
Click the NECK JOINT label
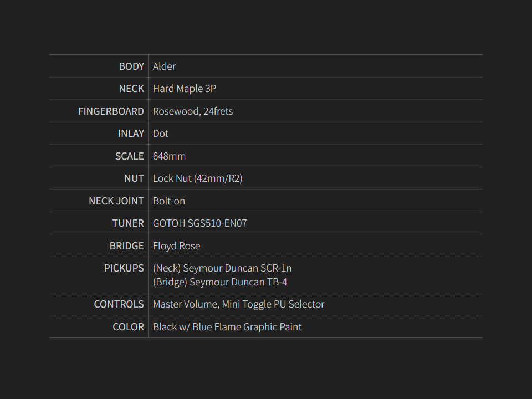[116, 201]
